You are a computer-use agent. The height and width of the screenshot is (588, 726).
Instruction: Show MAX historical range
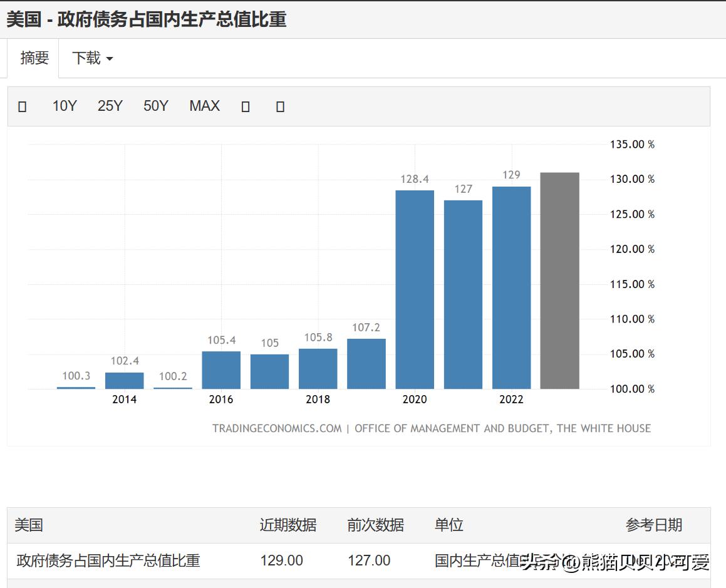click(x=204, y=106)
